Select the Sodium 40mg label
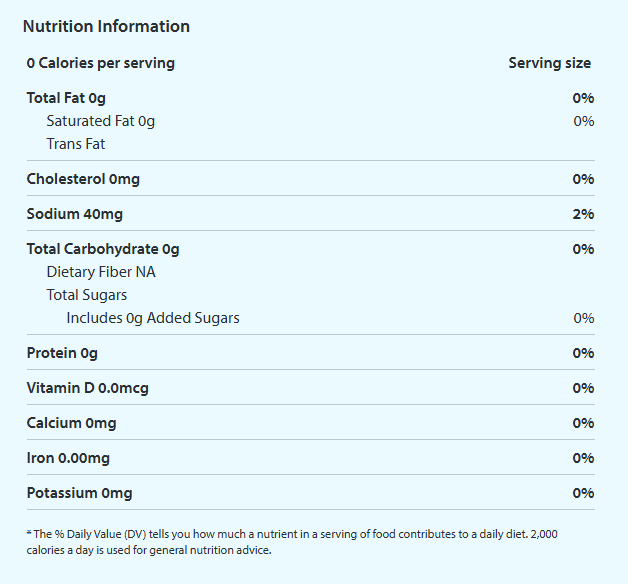Screen dimensions: 628x584 [75, 214]
